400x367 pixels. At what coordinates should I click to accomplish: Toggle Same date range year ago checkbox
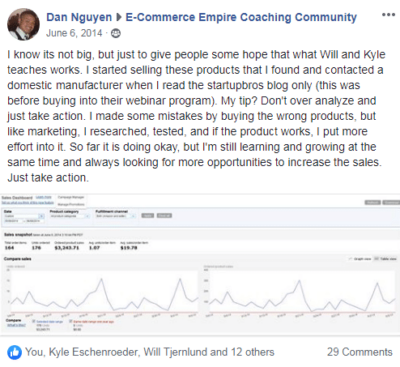pyautogui.click(x=71, y=321)
